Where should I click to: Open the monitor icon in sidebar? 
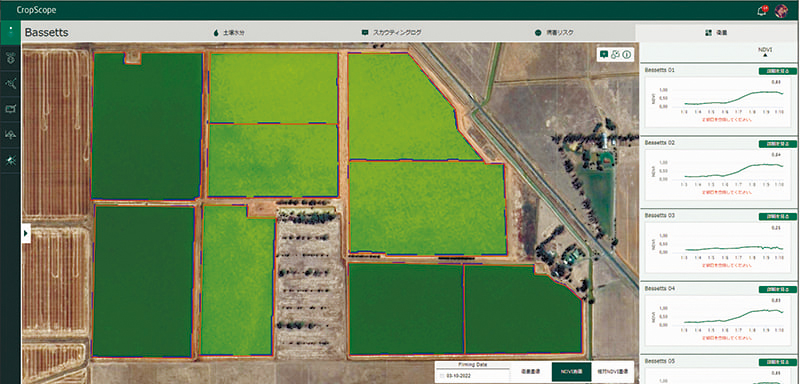[x=10, y=109]
